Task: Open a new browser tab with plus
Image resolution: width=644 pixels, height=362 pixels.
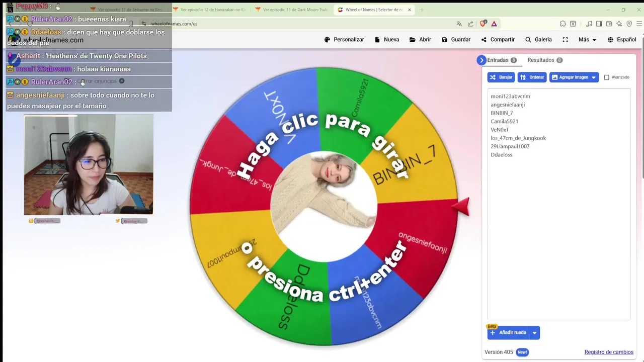Action: pos(422,10)
